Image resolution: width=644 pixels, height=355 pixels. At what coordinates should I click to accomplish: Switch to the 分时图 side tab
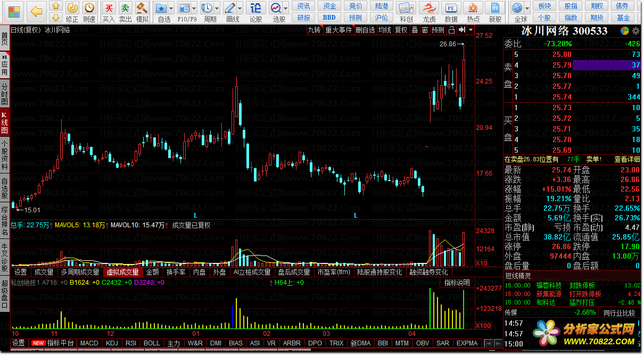tap(5, 94)
